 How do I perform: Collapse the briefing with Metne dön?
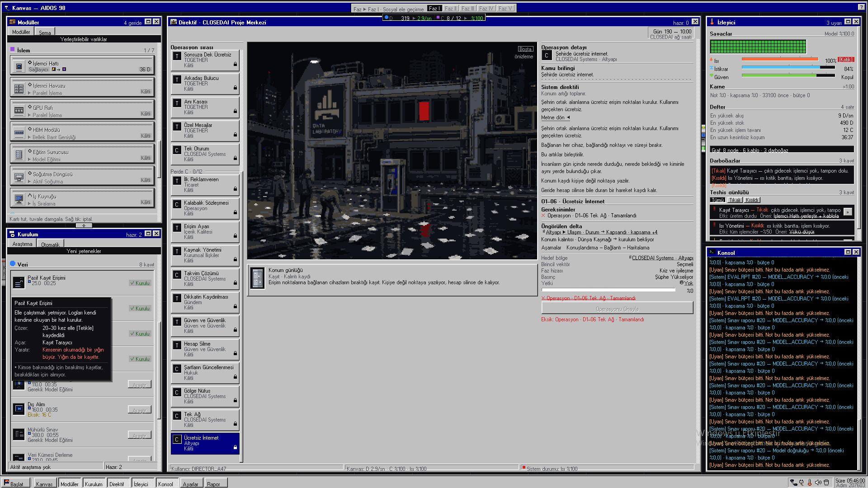click(555, 117)
